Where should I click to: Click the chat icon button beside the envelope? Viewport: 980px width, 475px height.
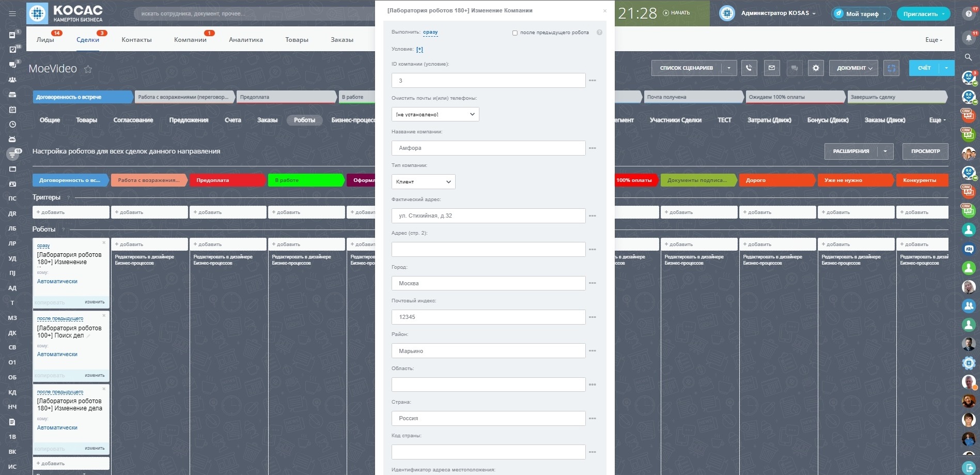pyautogui.click(x=795, y=68)
